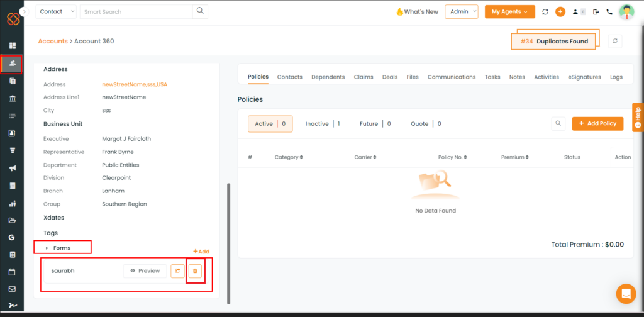644x317 pixels.
Task: Switch to the Deals tab
Action: click(390, 77)
